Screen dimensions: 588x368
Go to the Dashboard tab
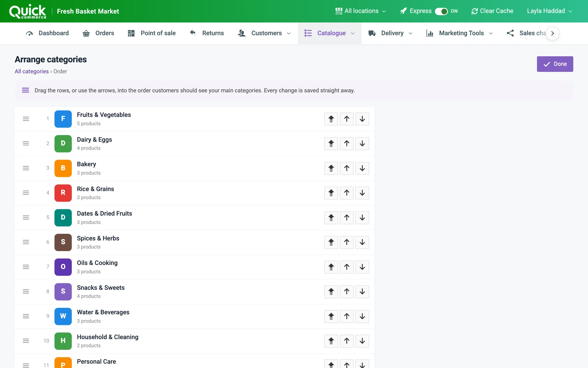tap(47, 33)
